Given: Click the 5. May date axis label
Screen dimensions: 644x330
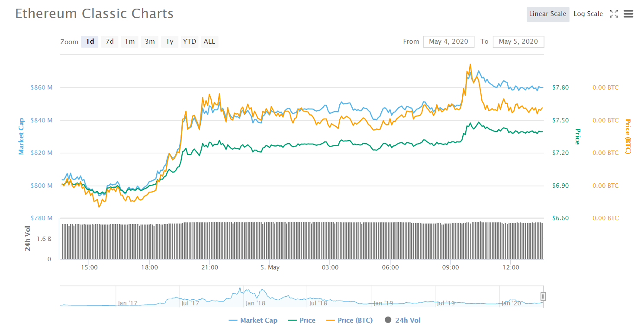Looking at the screenshot, I should [270, 267].
